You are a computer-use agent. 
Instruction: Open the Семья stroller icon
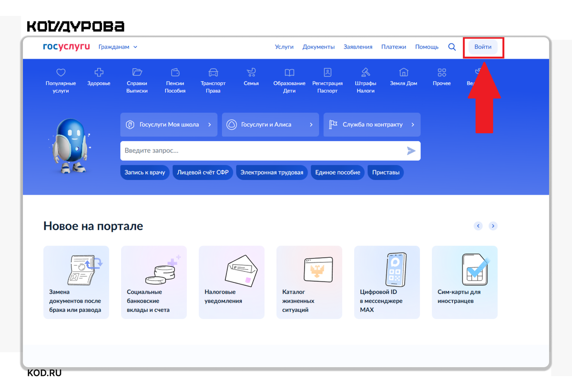coord(251,72)
